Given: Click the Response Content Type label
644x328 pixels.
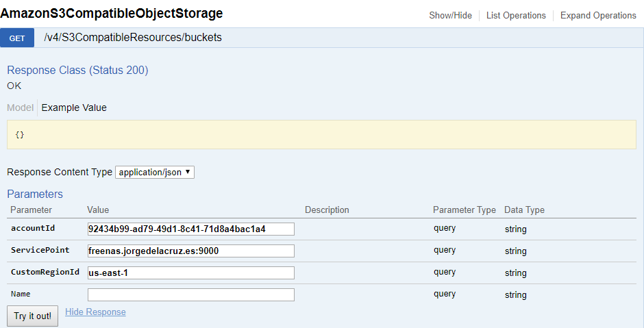Looking at the screenshot, I should pyautogui.click(x=60, y=172).
